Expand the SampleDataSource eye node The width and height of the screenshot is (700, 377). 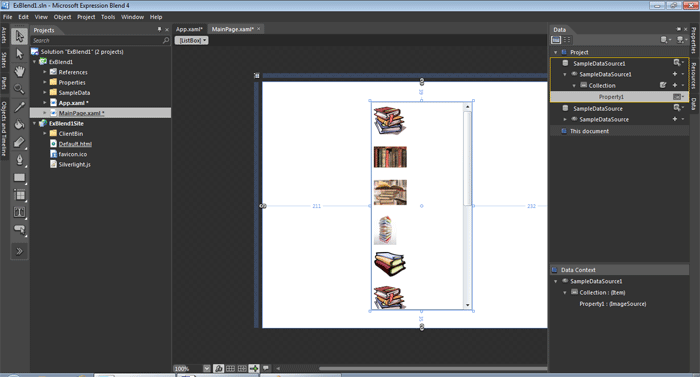click(565, 119)
